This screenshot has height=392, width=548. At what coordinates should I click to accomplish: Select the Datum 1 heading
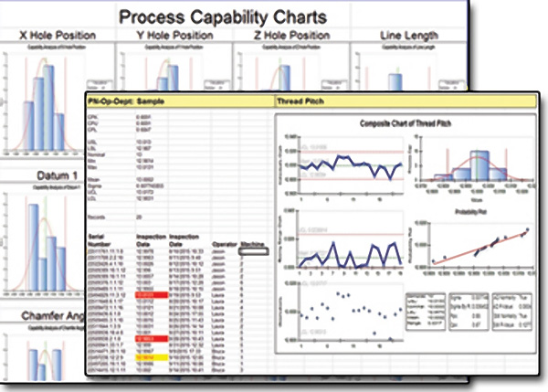58,175
